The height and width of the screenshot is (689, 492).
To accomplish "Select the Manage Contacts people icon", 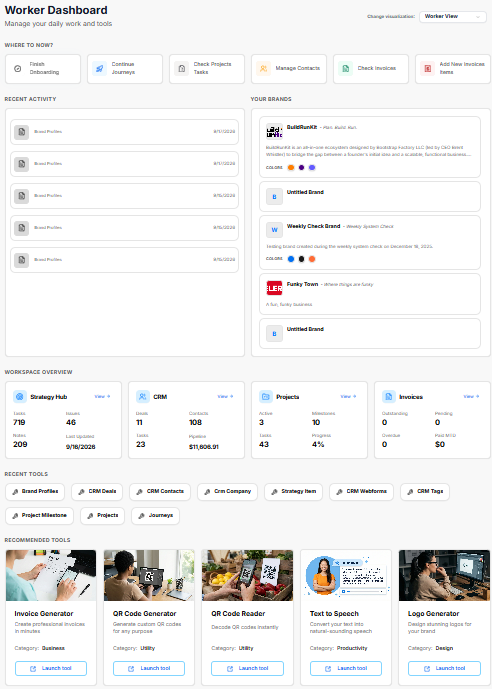I will [264, 69].
